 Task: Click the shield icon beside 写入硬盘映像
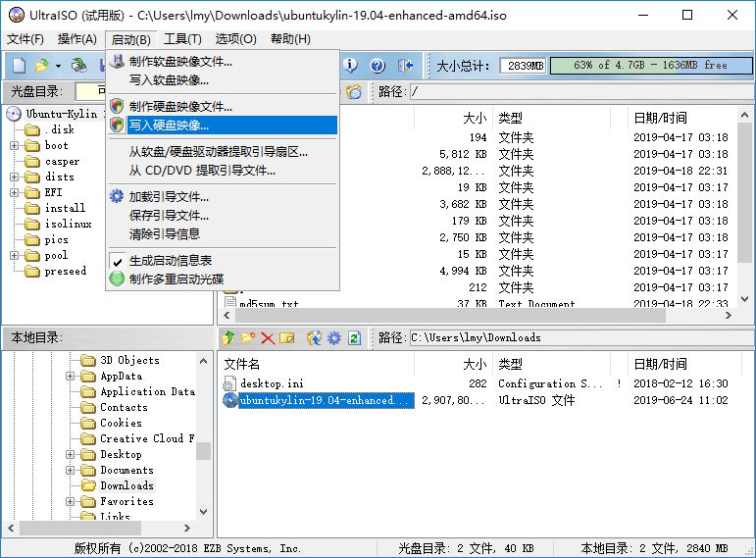coord(117,125)
